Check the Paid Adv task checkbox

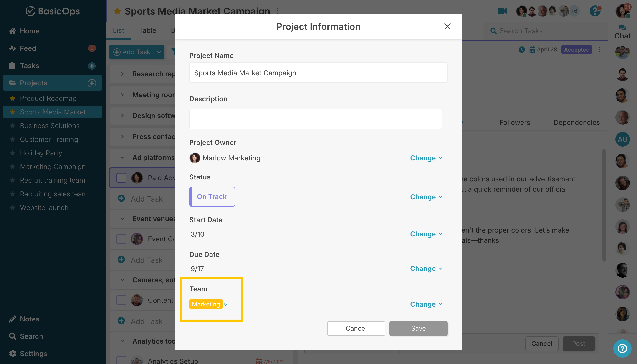[121, 178]
